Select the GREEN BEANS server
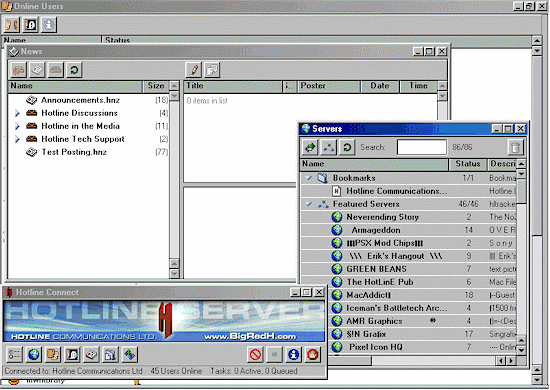This screenshot has height=390, width=550. coord(408,269)
